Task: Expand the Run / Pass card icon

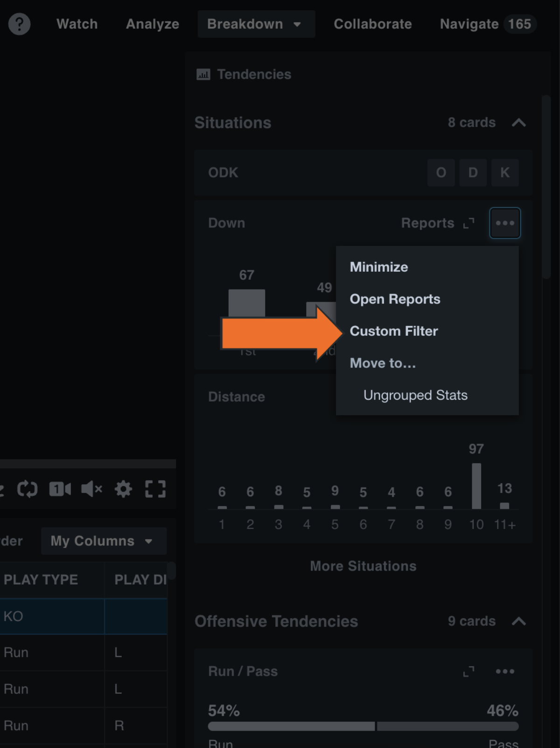Action: 469,672
